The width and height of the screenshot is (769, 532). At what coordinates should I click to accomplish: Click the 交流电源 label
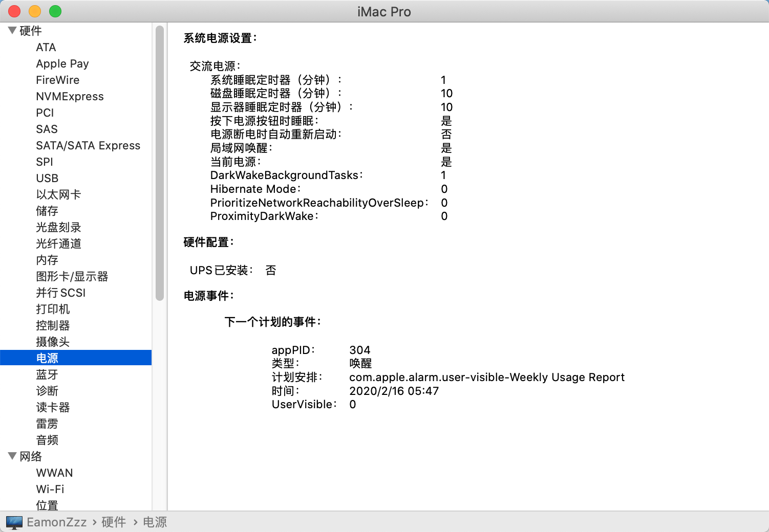pyautogui.click(x=215, y=66)
